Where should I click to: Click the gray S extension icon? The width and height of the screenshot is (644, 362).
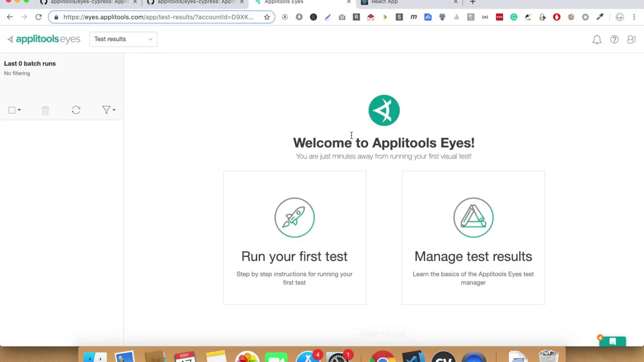pyautogui.click(x=399, y=17)
